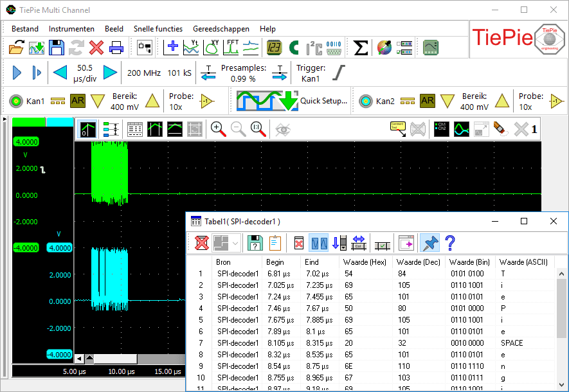
Task: Click the save floppy disk icon
Action: [56, 48]
